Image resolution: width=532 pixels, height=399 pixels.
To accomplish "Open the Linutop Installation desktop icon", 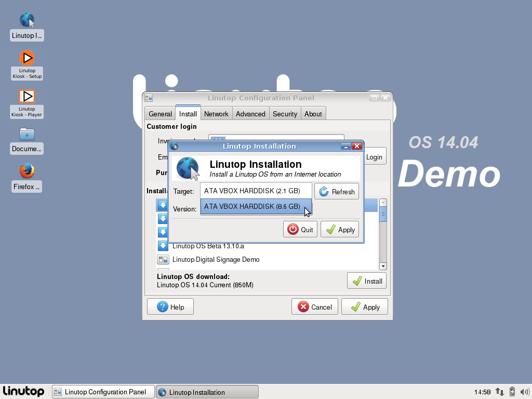I will pyautogui.click(x=27, y=27).
